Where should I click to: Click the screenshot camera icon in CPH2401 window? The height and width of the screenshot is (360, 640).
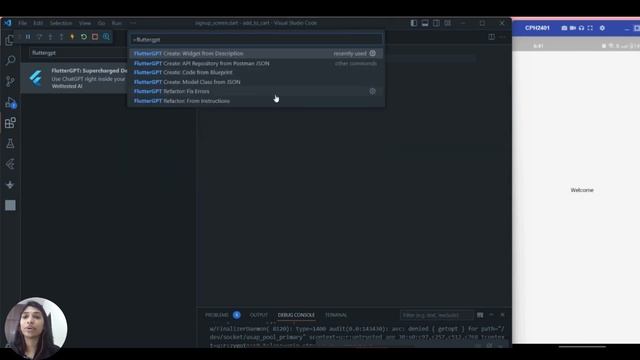[564, 28]
